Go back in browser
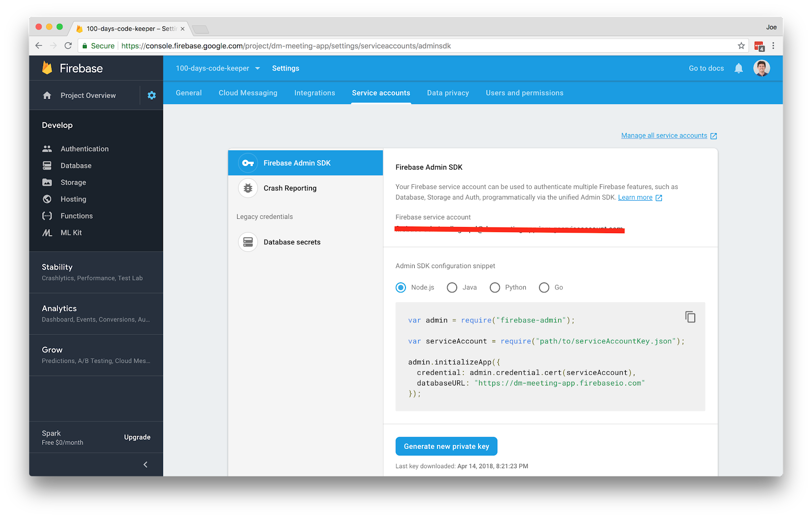 point(39,46)
